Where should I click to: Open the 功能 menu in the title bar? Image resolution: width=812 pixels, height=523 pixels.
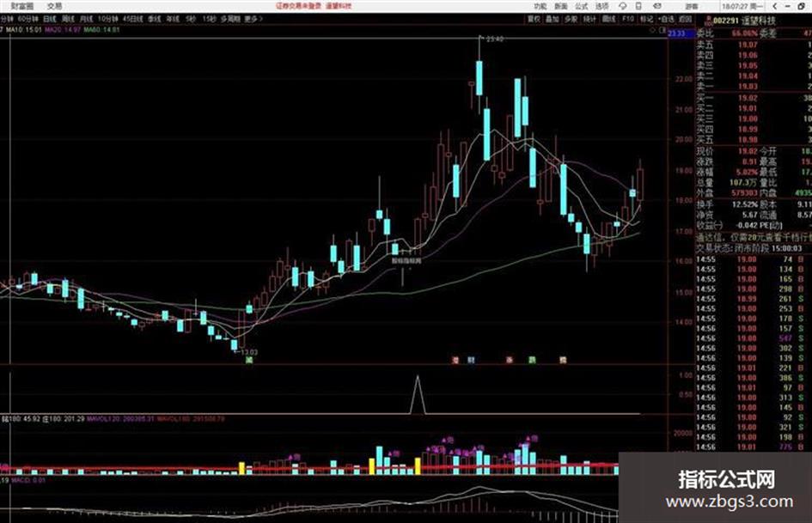[540, 6]
